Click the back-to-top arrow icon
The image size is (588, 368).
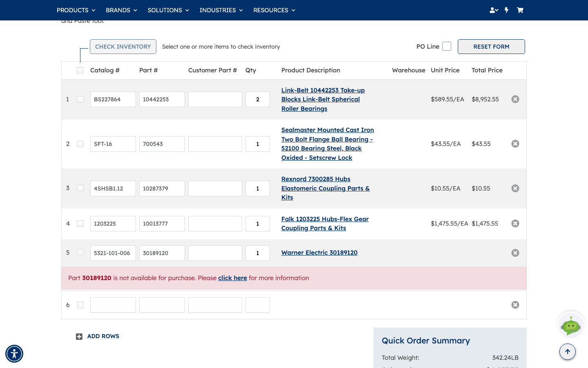(568, 352)
